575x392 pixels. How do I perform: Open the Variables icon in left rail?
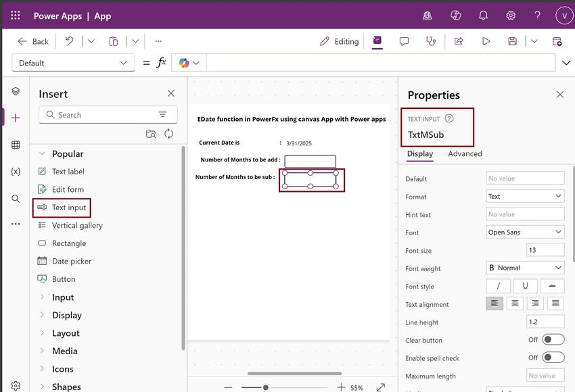(x=16, y=172)
